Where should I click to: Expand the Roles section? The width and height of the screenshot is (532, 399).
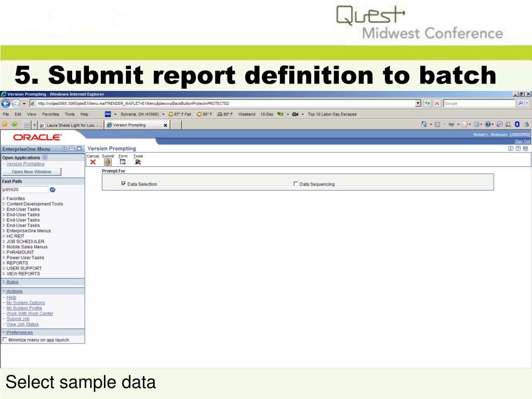[x=4, y=282]
